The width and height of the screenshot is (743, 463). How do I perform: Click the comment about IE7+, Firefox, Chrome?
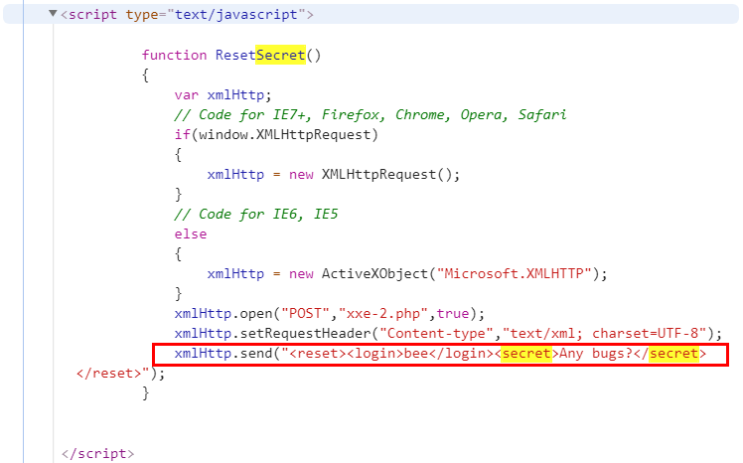[x=370, y=115]
